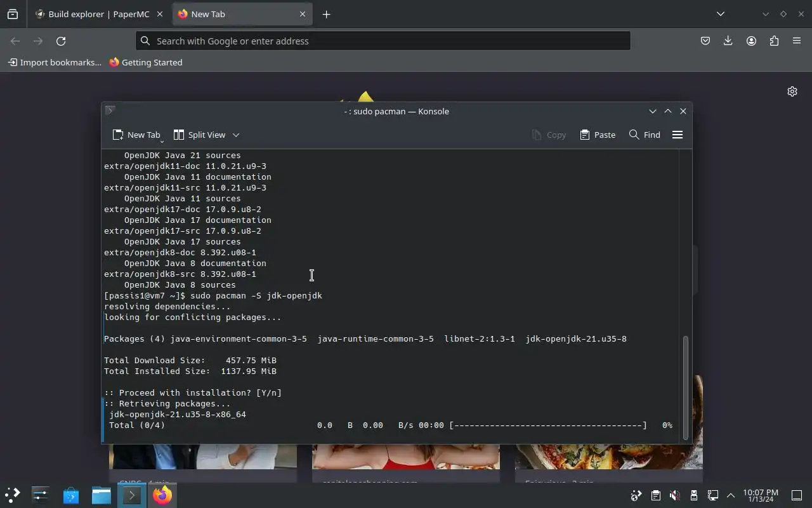The height and width of the screenshot is (508, 812).
Task: Click the system tray updates icon
Action: click(x=636, y=495)
